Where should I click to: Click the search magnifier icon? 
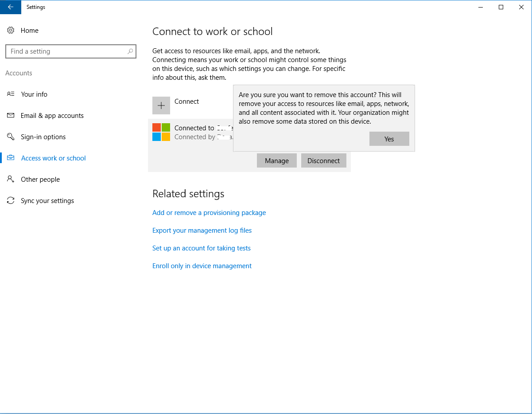coord(130,51)
